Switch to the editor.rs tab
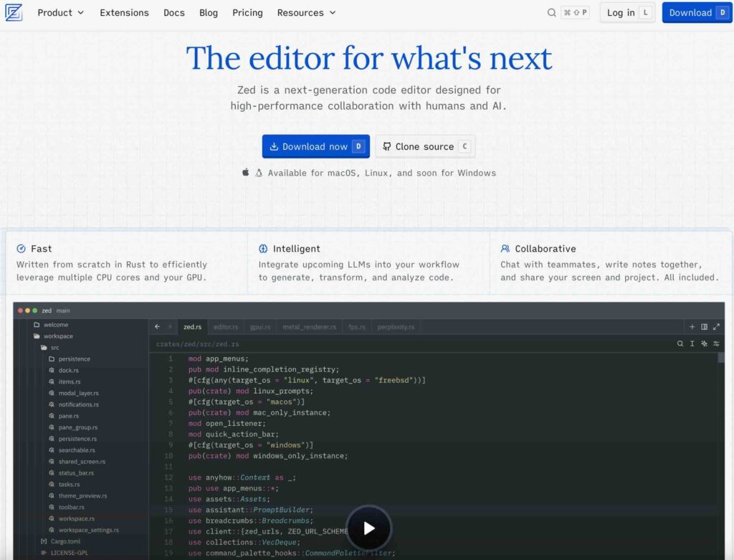Viewport: 734px width, 560px height. click(x=226, y=327)
